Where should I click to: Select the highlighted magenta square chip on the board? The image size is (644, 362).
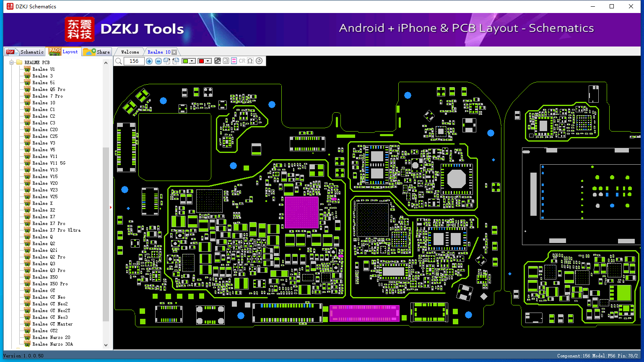click(x=301, y=212)
